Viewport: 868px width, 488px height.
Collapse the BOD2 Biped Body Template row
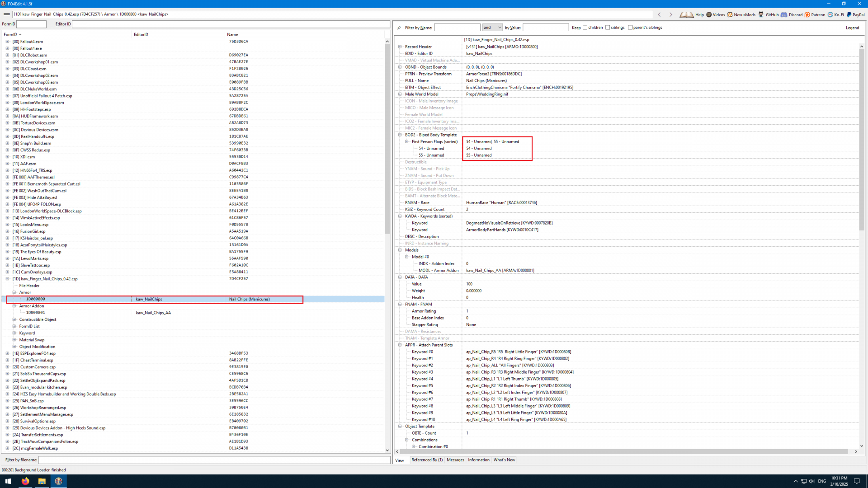click(400, 135)
